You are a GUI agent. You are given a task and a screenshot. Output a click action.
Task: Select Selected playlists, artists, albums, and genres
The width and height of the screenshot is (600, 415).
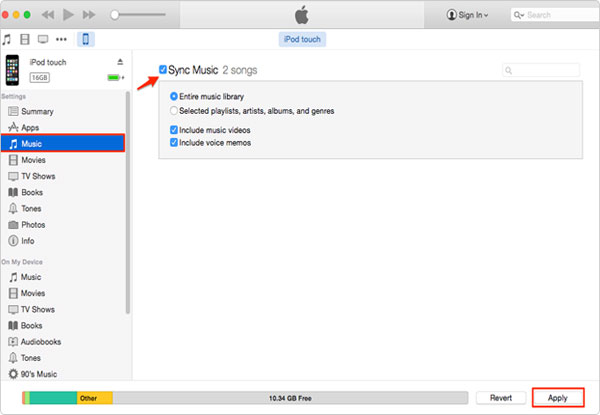(x=174, y=111)
